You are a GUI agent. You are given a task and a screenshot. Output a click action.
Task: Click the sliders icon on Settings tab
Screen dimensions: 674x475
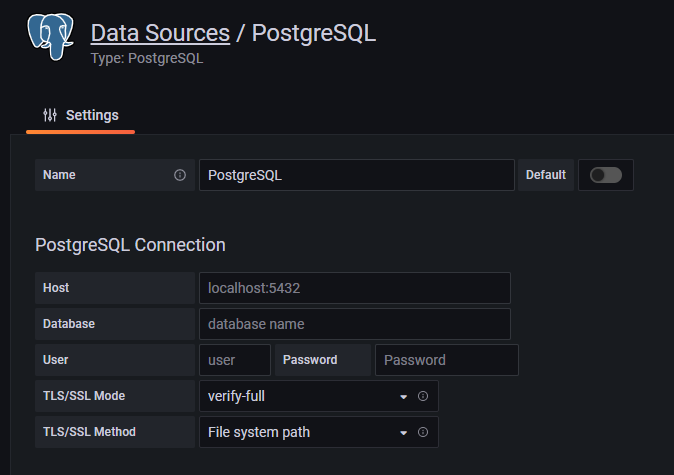point(50,115)
